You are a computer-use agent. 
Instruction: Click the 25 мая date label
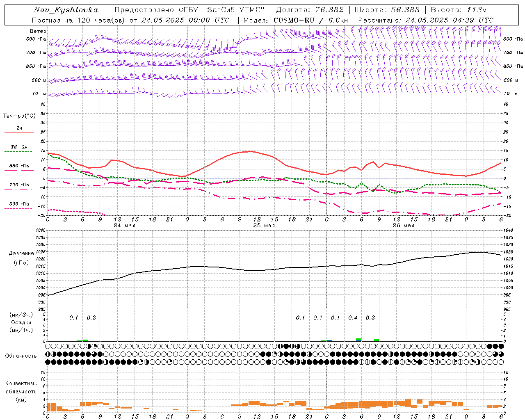tap(264, 226)
